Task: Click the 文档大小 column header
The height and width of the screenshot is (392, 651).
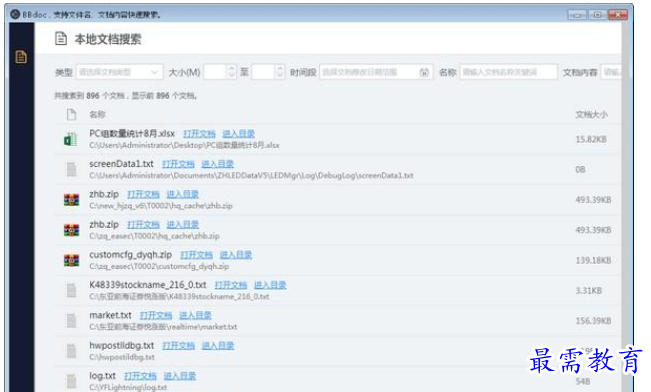Action: pos(591,115)
